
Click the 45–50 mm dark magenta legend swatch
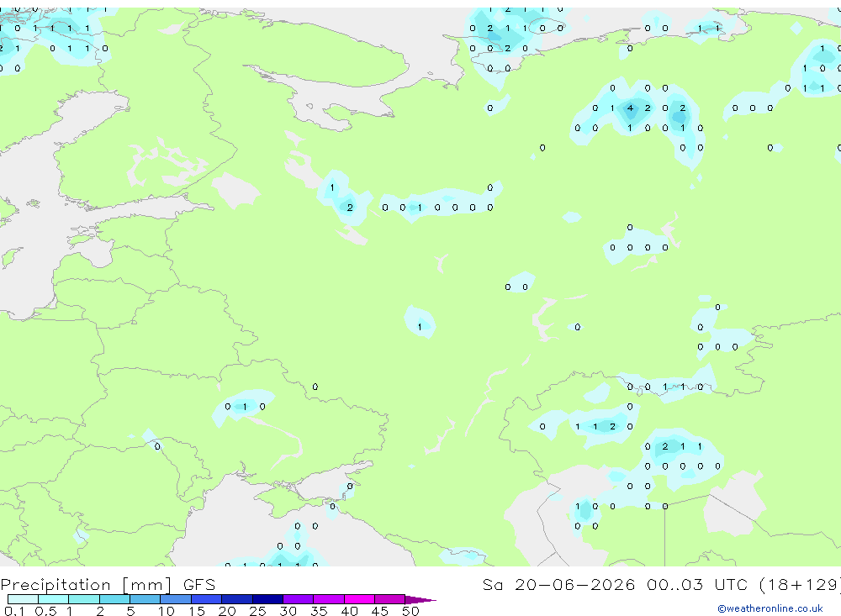tap(390, 599)
